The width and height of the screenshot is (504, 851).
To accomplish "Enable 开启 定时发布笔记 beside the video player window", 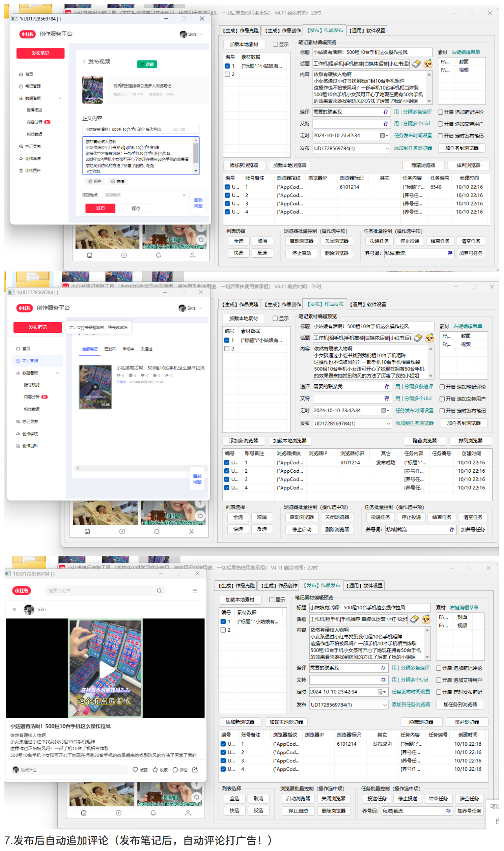I will pos(438,692).
